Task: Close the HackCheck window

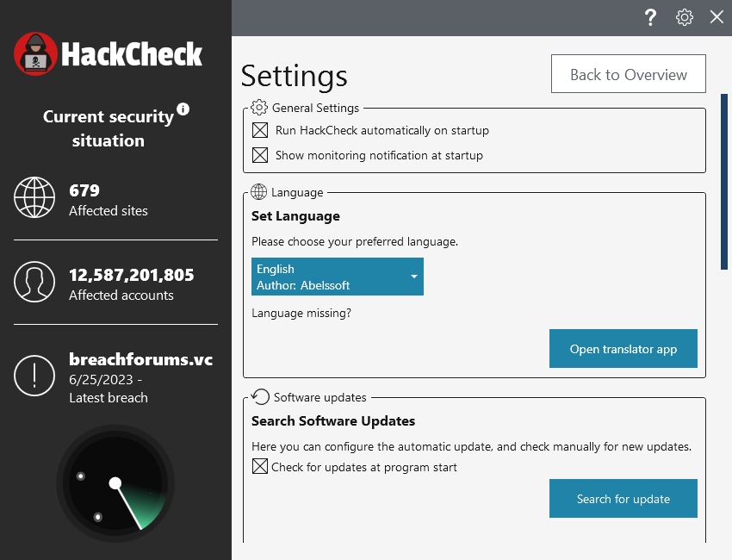Action: tap(716, 17)
